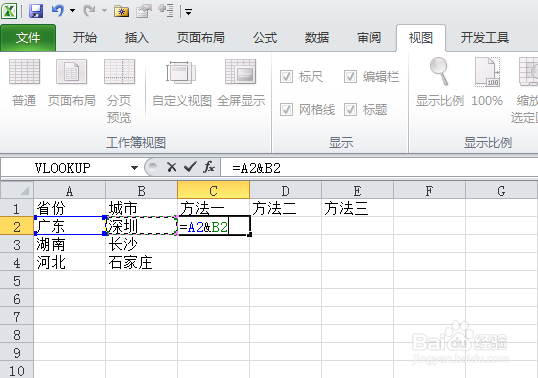
Task: Select the 普通 normal view icon
Action: 24,82
